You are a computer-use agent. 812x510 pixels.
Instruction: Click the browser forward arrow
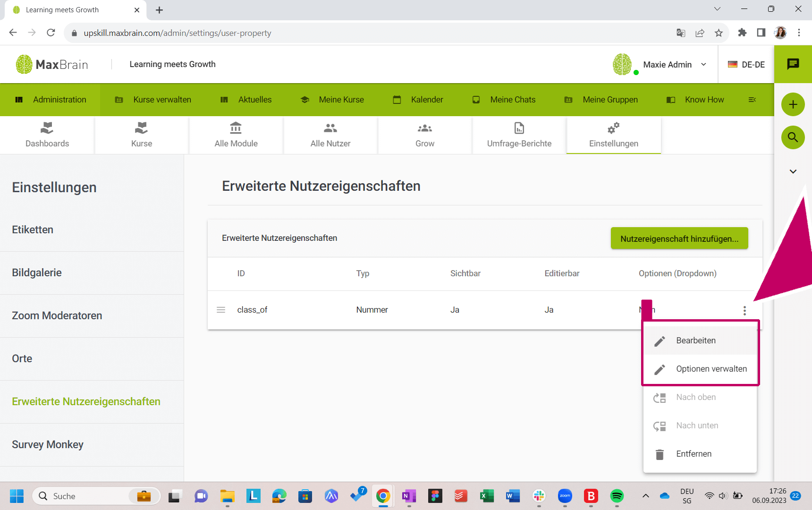(x=32, y=33)
